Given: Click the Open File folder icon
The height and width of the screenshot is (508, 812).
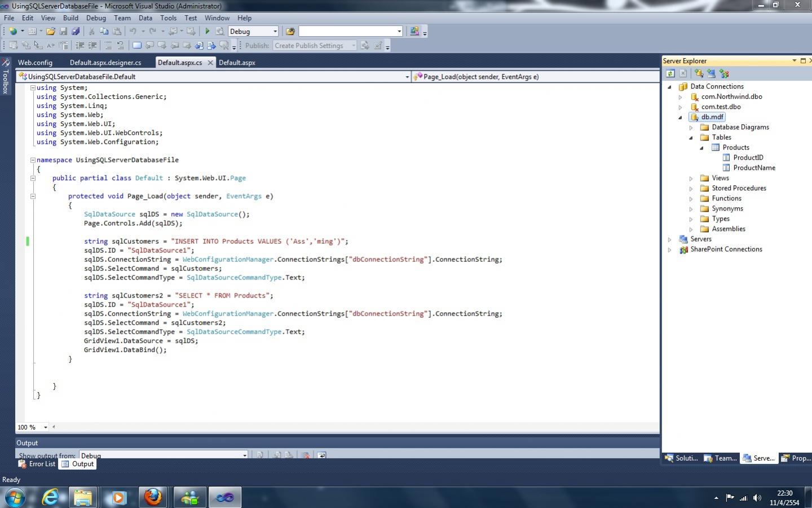Looking at the screenshot, I should pos(51,32).
